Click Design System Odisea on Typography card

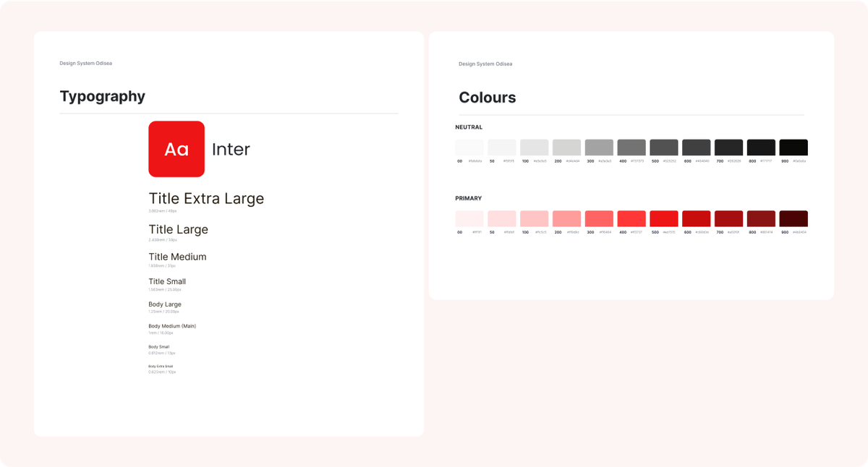pos(85,63)
